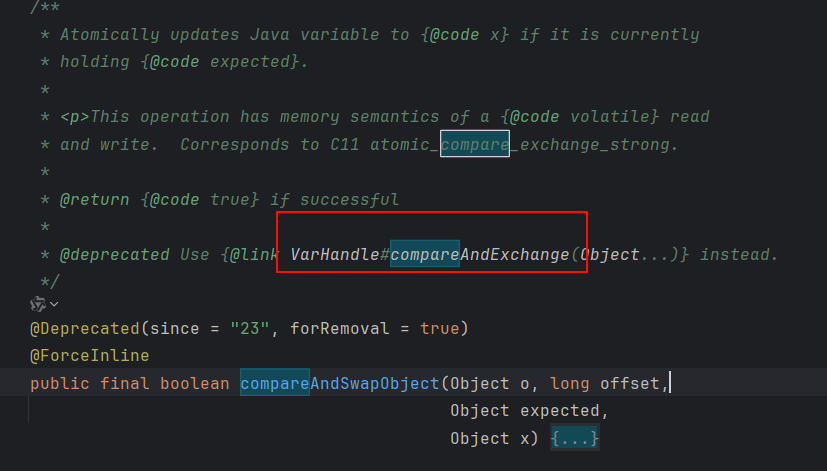827x471 pixels.
Task: Click the <p> tag in the Javadoc
Action: [74, 117]
